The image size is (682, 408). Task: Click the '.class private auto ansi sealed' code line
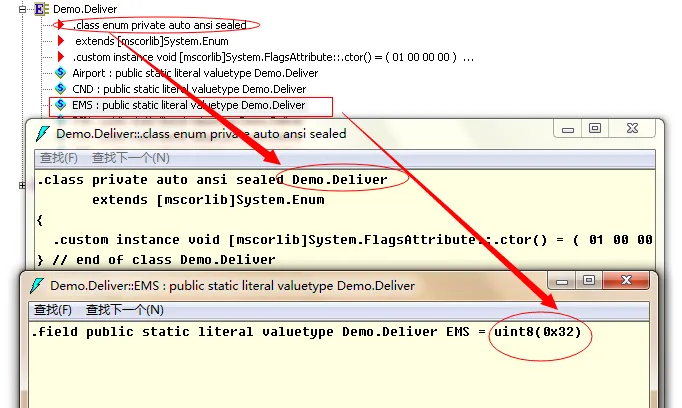[212, 180]
